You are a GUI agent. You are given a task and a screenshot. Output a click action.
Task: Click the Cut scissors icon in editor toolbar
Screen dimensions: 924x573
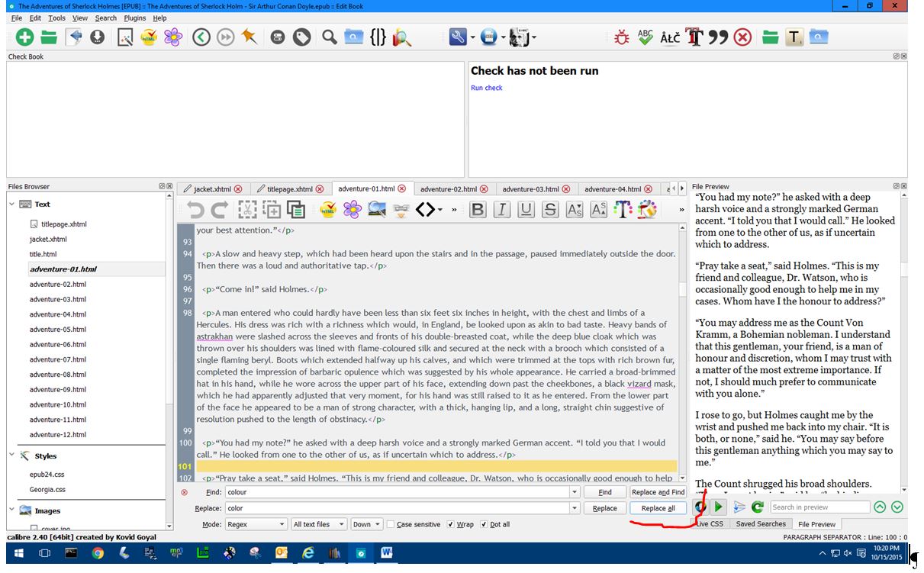tap(247, 210)
